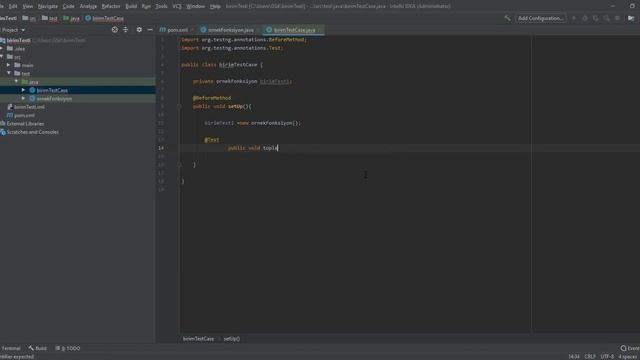
Task: Click the @BeforeMethod annotation in the editor
Action: [212, 98]
